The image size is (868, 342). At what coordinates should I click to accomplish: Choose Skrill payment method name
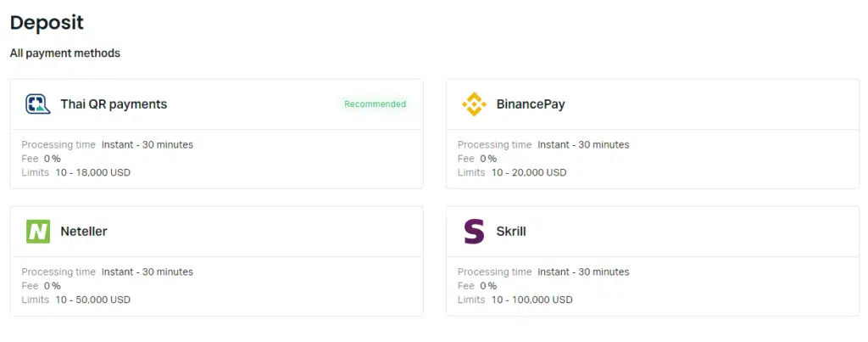pos(511,232)
